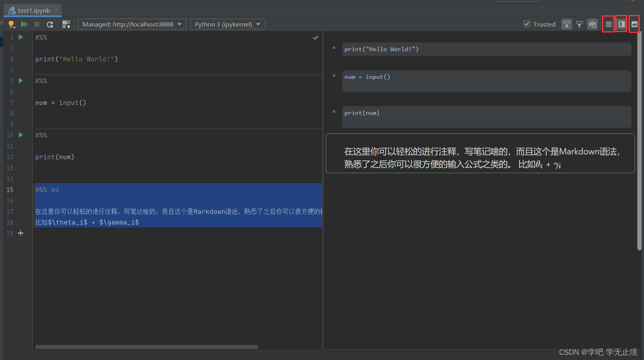Click the horizontal scrollbar of the editor
644x360 pixels.
[x=147, y=347]
